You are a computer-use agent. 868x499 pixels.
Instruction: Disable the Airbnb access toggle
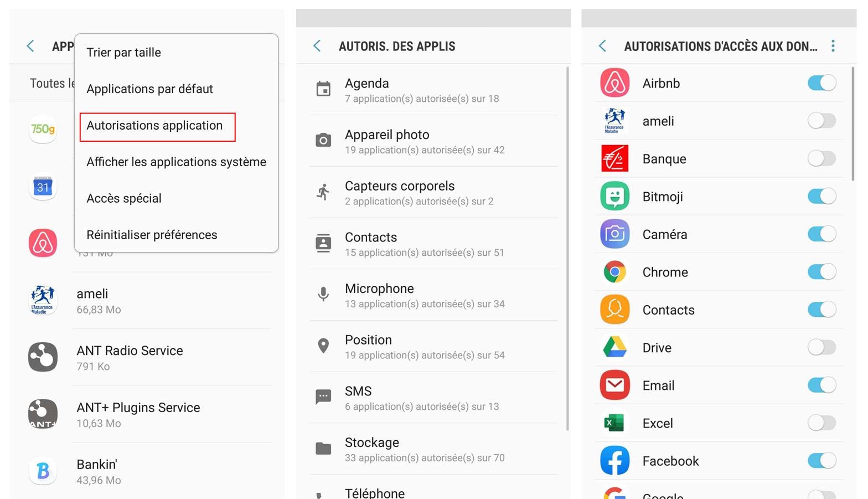click(822, 83)
